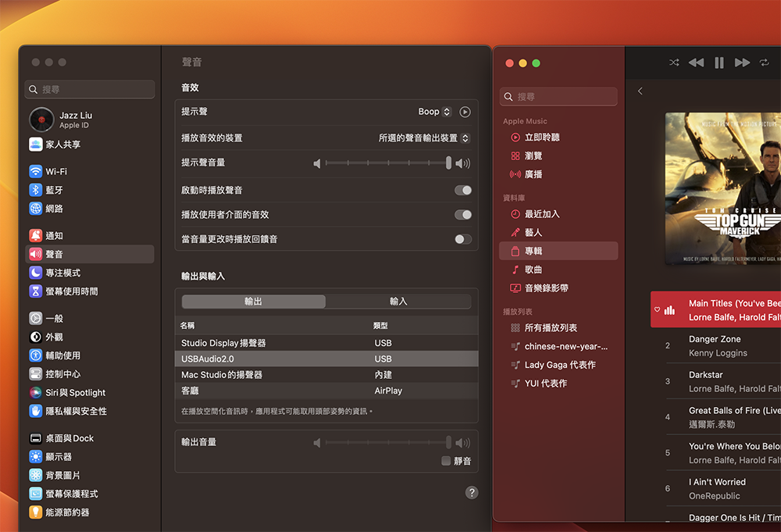Screen dimensions: 781x532
Task: Play I Ain't Worried by OneRepublic
Action: tap(715, 489)
